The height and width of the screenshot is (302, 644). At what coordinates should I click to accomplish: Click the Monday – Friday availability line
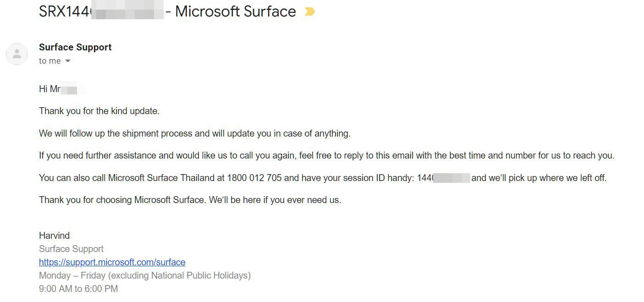145,275
